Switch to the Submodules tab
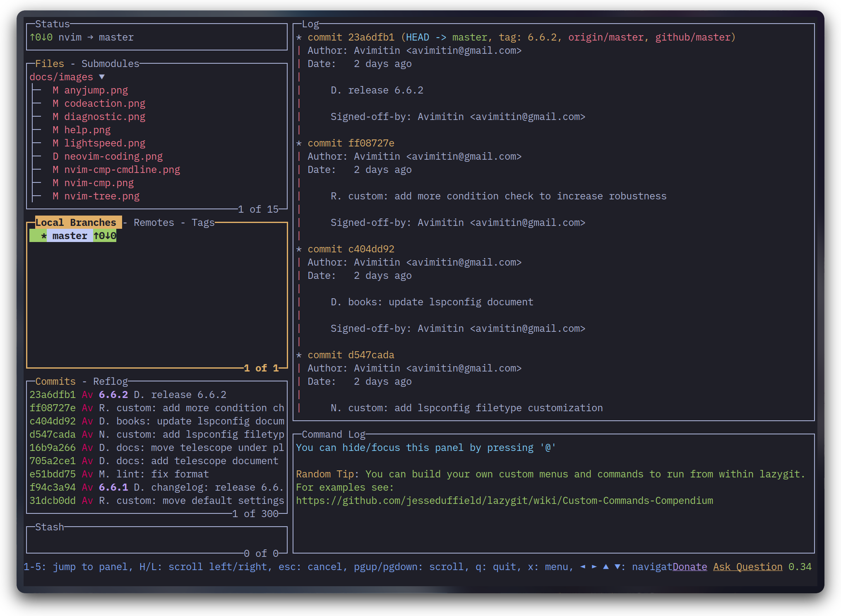This screenshot has height=616, width=841. click(x=110, y=64)
